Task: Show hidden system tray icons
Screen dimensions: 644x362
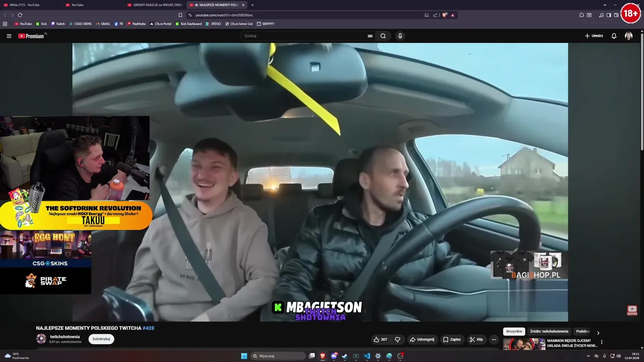Action: click(x=588, y=356)
